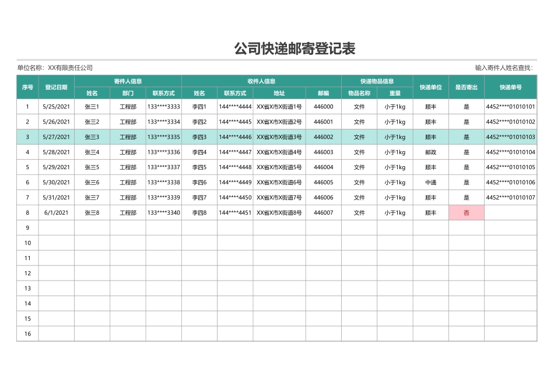This screenshot has width=554, height=392.
Task: Click the tracking number 4452****01010101 cell
Action: pos(511,106)
